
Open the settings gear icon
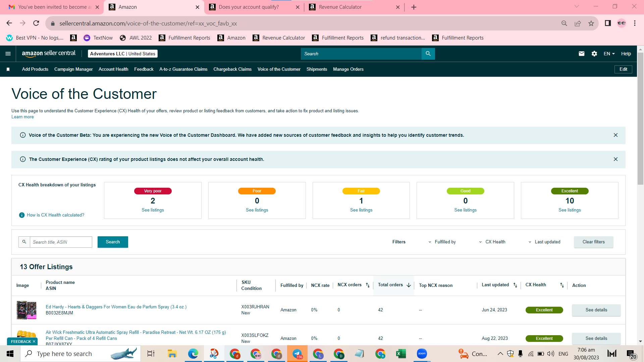coord(594,54)
